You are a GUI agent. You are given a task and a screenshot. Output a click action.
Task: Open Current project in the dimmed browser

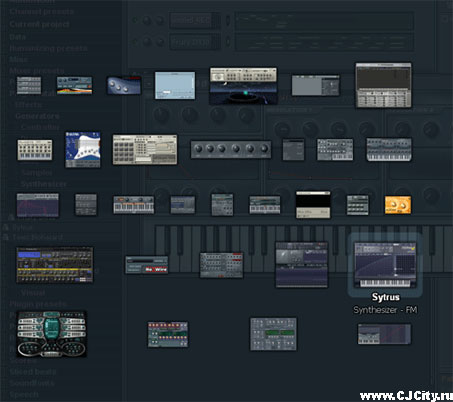[x=39, y=24]
